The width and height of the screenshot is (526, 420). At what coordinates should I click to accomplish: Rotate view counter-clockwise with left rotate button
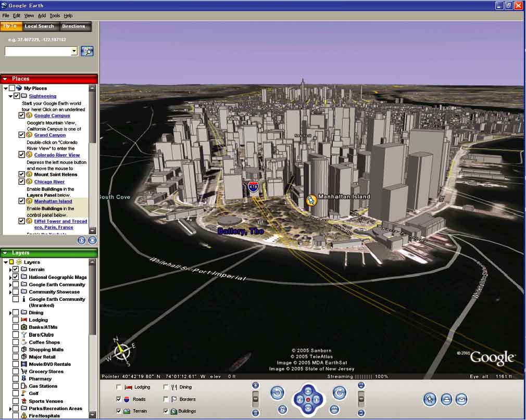[x=278, y=393]
